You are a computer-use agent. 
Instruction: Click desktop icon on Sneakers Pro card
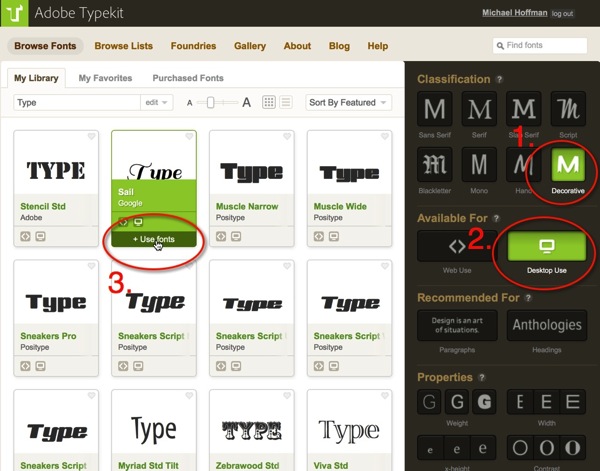[x=41, y=366]
